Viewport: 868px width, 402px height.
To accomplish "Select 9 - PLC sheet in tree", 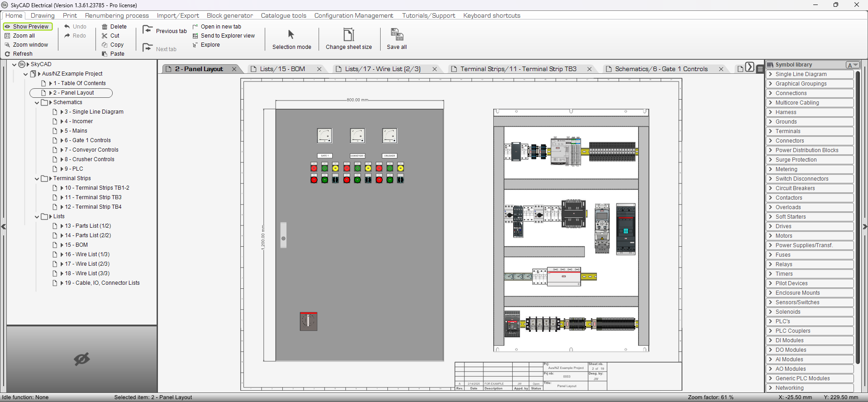I will tap(73, 169).
